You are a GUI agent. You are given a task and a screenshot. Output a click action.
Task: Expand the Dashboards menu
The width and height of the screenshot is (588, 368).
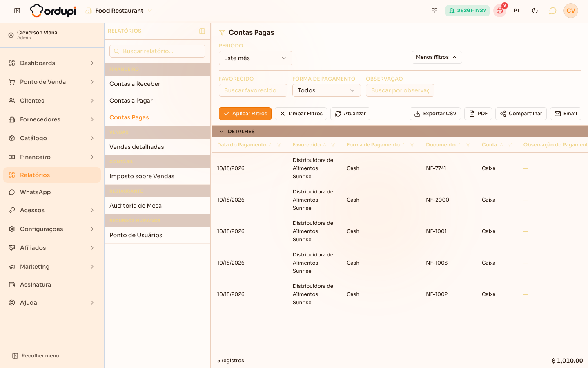(52, 63)
